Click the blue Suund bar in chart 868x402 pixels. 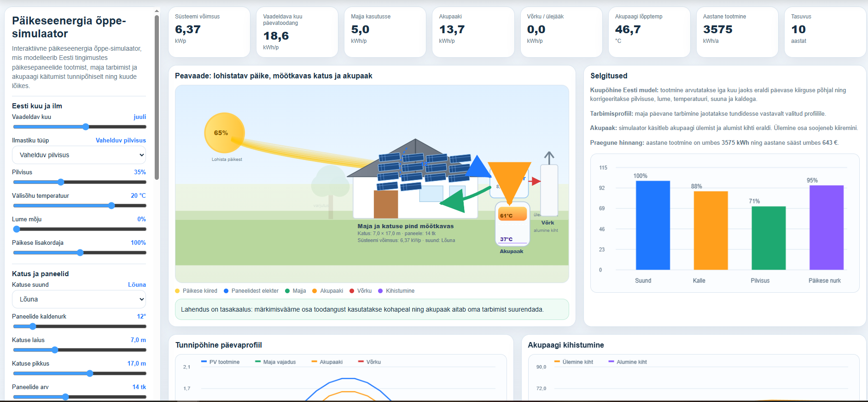click(x=653, y=225)
